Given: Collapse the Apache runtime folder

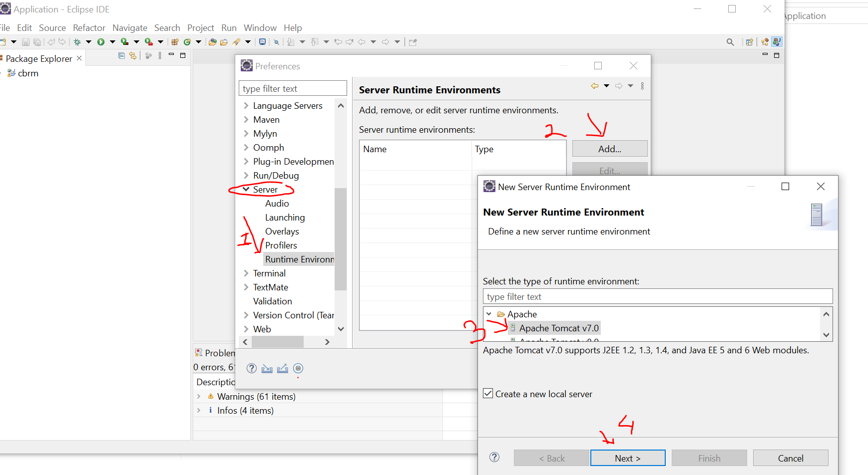Looking at the screenshot, I should tap(489, 314).
